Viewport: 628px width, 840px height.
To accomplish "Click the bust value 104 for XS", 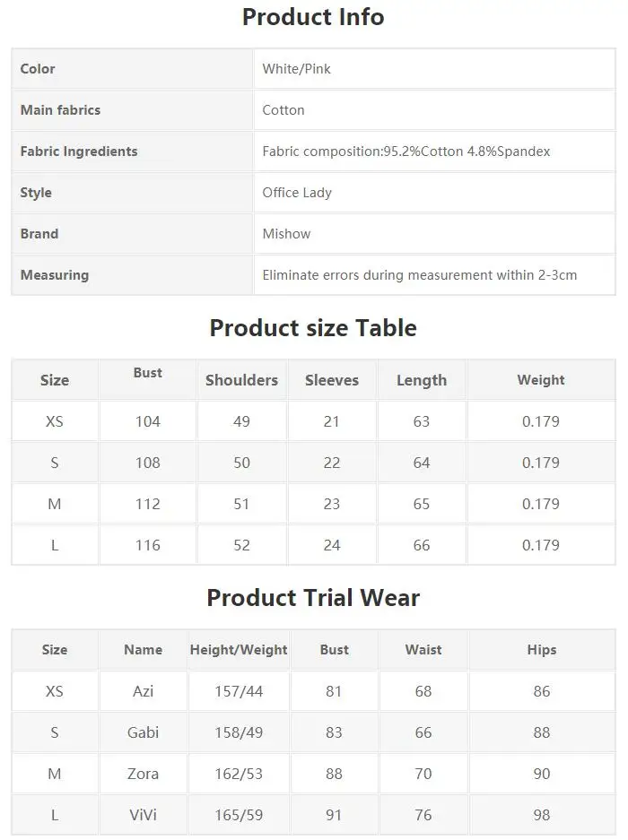I will pyautogui.click(x=148, y=421).
